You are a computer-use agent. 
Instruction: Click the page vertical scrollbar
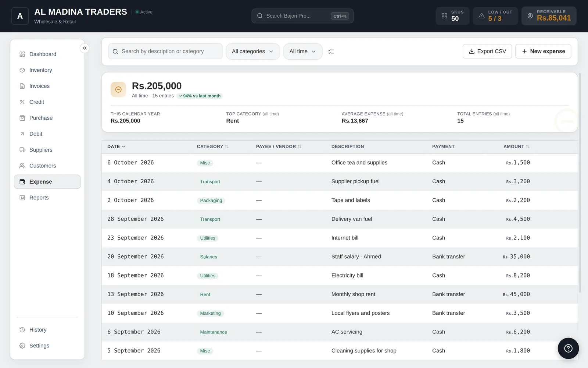point(580,183)
